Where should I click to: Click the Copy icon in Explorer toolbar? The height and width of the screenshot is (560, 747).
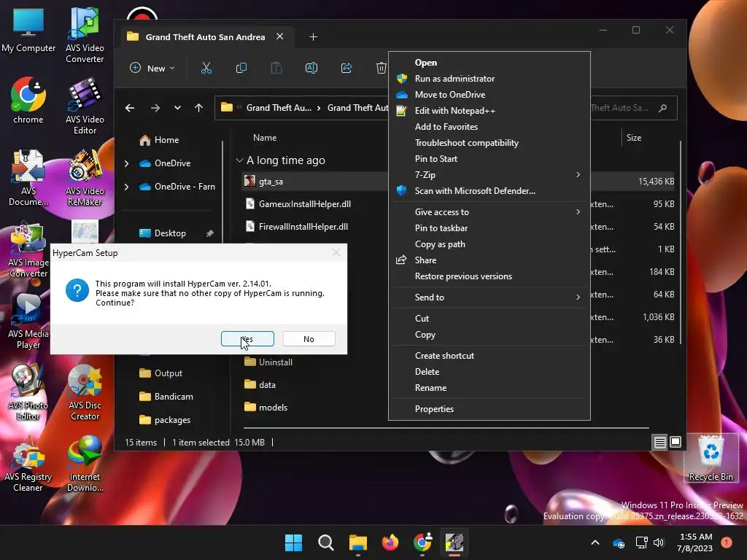[x=241, y=68]
